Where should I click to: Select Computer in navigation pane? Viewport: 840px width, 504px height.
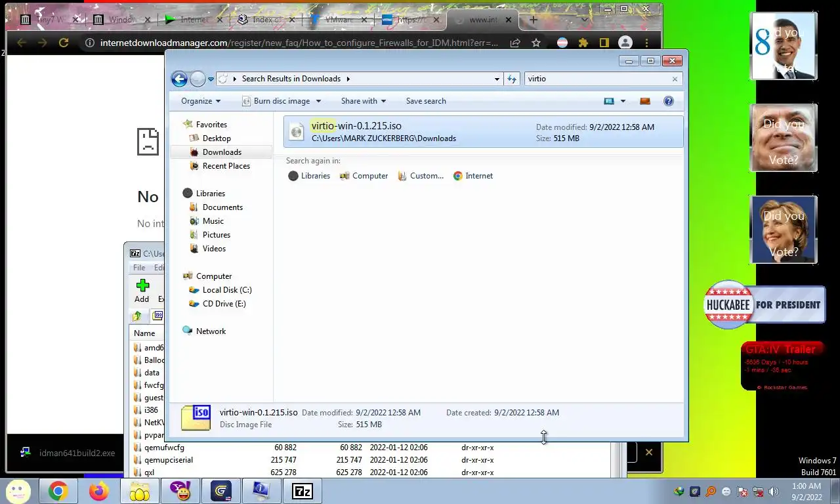coord(214,276)
